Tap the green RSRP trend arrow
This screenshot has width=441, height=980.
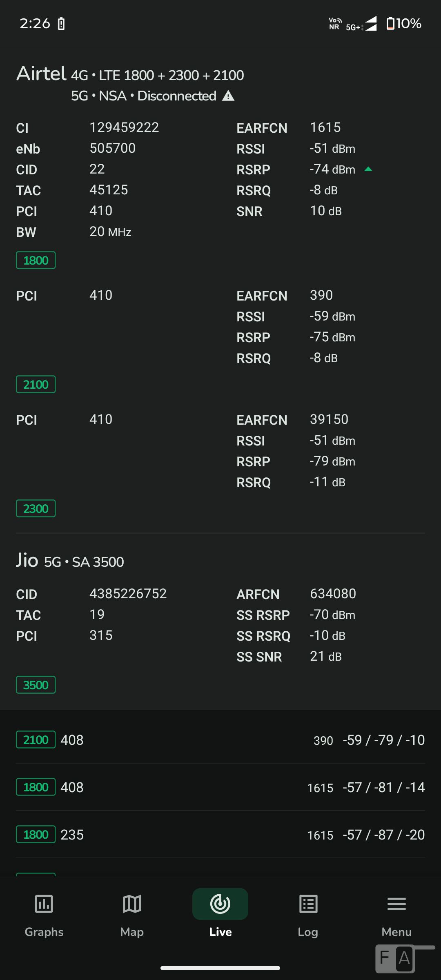pyautogui.click(x=368, y=169)
